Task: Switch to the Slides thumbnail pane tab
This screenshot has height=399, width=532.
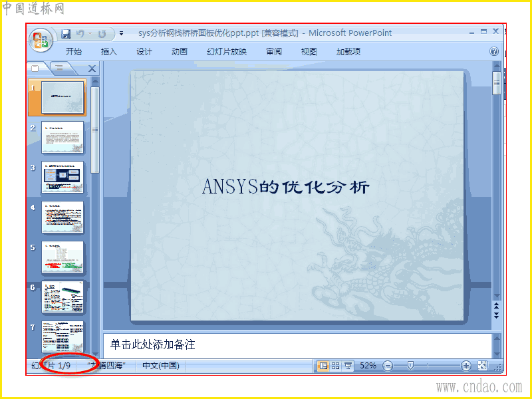Action: point(35,68)
